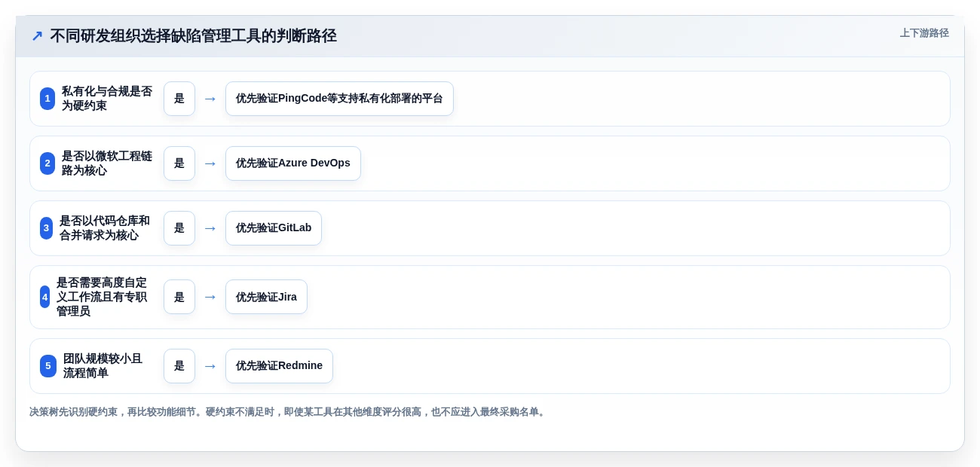This screenshot has height=467, width=980.
Task: Select the 优先验证GitLab box
Action: [274, 228]
